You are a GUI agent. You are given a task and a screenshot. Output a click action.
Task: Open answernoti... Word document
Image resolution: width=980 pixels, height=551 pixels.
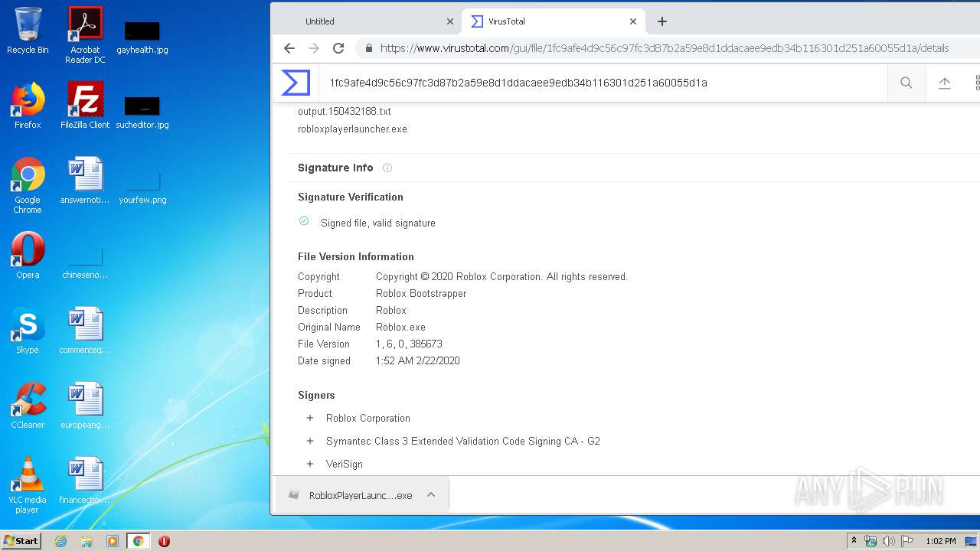[x=85, y=181]
